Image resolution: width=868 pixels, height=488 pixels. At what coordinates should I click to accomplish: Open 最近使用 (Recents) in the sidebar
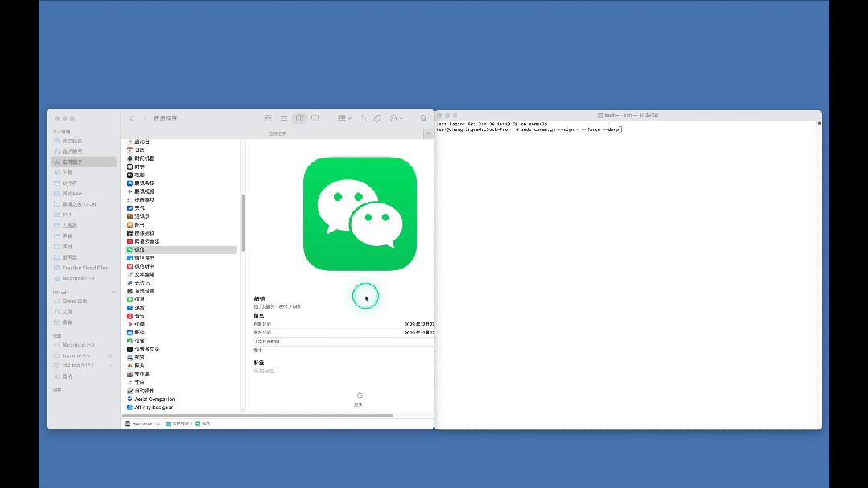[72, 151]
